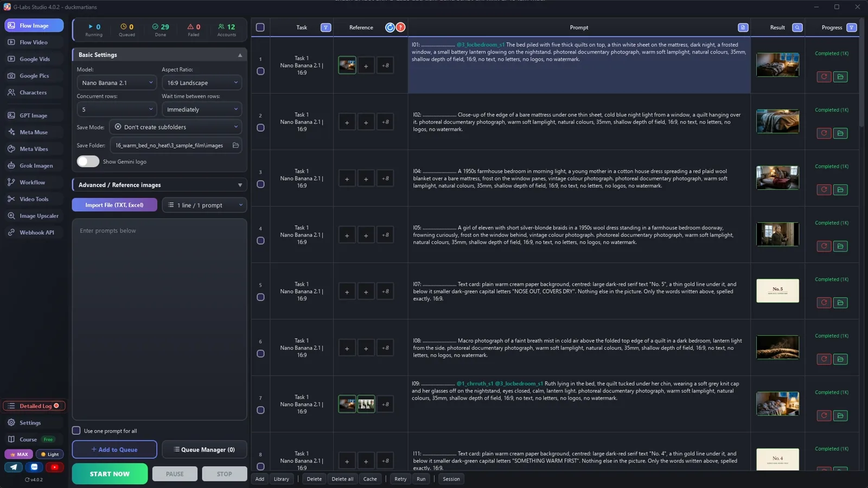Open the row 4 result thumbnail
868x488 pixels.
pos(777,234)
